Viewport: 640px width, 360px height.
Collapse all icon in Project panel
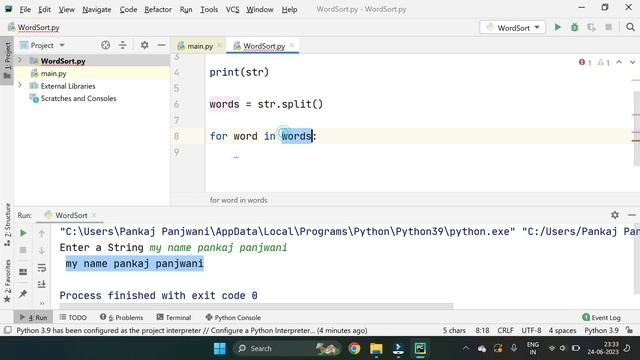point(122,45)
